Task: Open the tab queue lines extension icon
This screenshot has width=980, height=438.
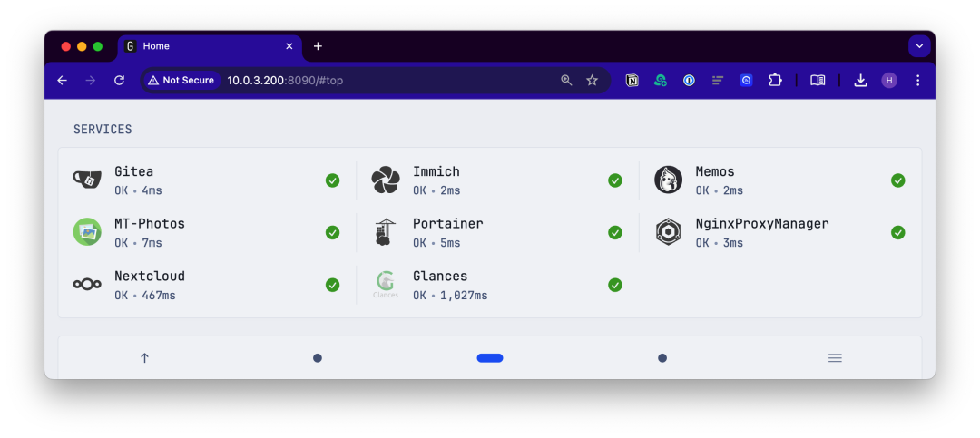Action: [718, 80]
